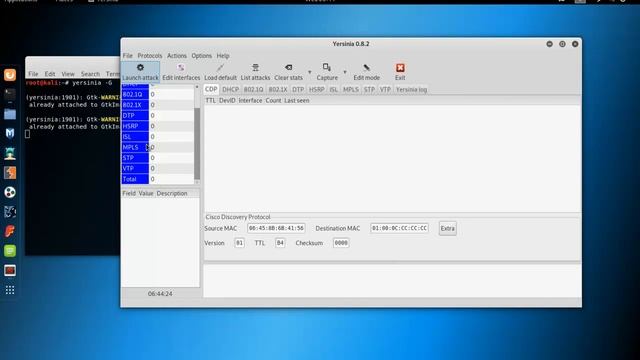Expand the Capture dropdown arrow
This screenshot has height=360, width=640.
(x=345, y=72)
